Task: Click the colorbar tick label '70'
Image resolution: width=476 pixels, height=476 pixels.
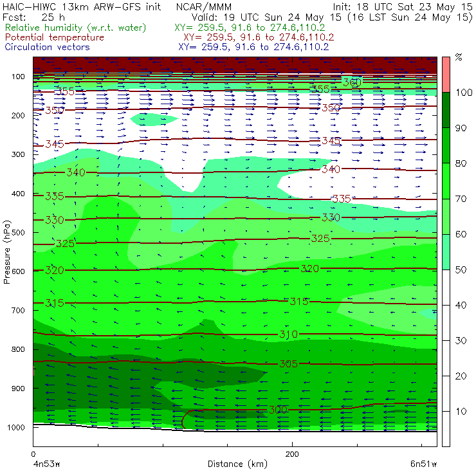Action: click(x=461, y=199)
